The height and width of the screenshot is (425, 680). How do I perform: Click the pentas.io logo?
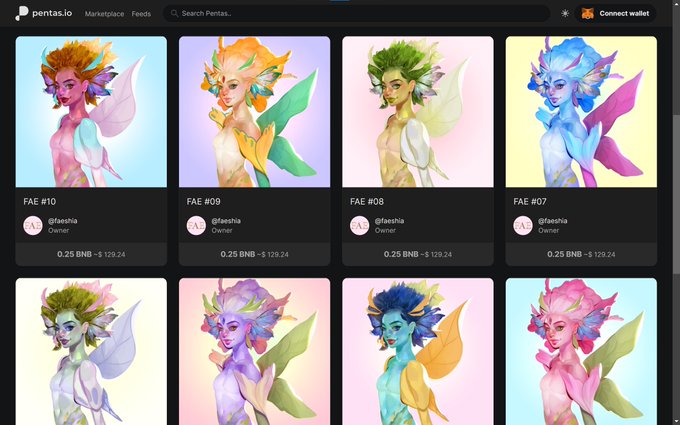[43, 13]
